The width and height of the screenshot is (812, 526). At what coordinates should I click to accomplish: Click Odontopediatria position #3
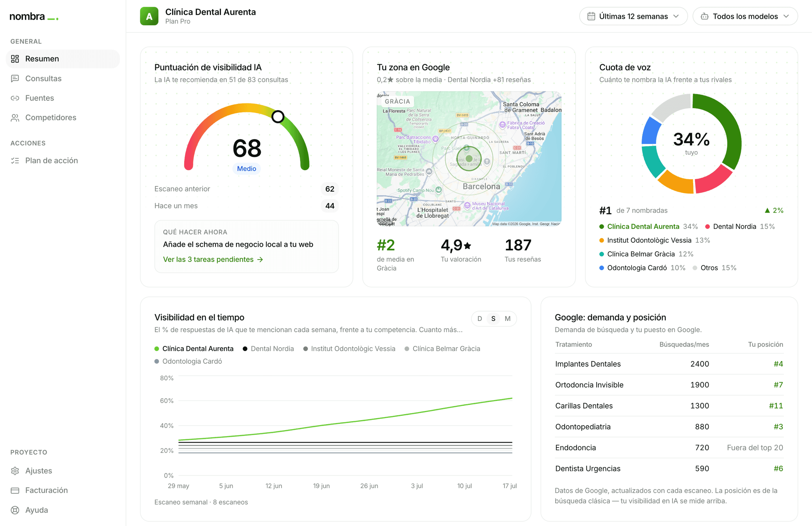[778, 427]
